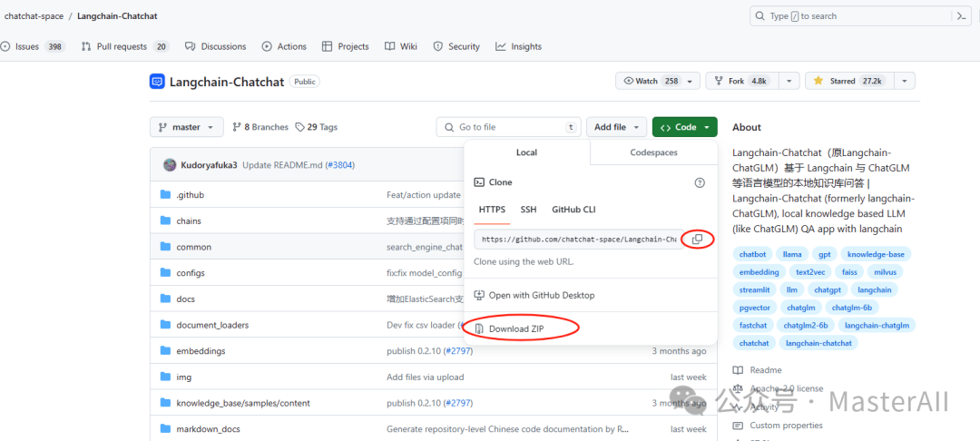This screenshot has width=980, height=441.
Task: Open the Watch notifications dropdown
Action: tap(658, 81)
